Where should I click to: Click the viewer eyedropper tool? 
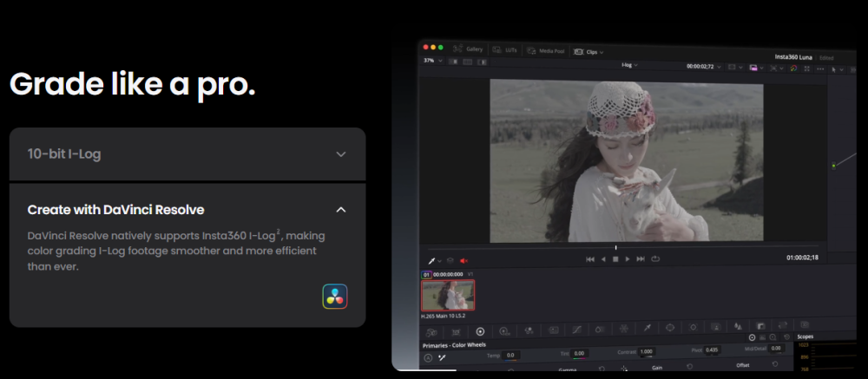[x=431, y=260]
